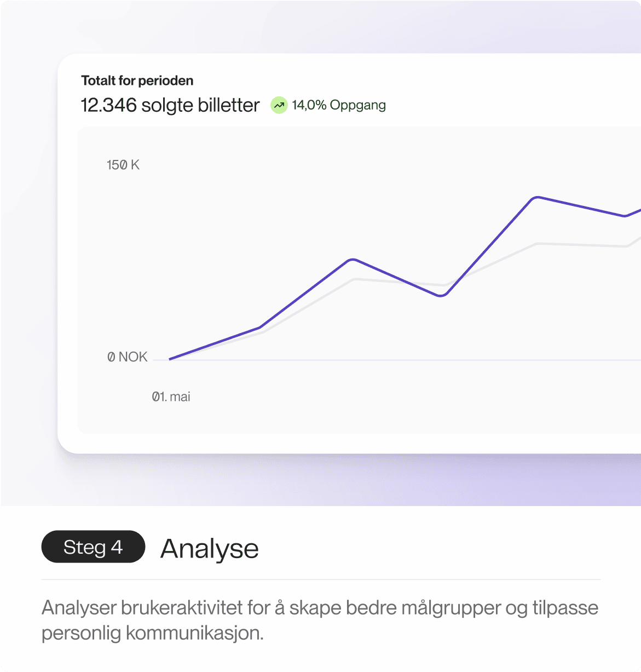641x672 pixels.
Task: Click the green upward trend arrow icon
Action: (279, 105)
